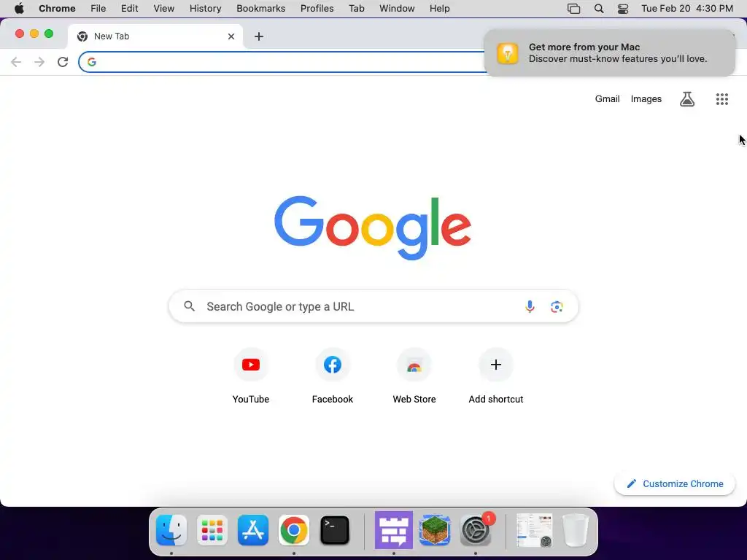Open the Google apps grid
Screen dimensions: 747x560
click(721, 99)
